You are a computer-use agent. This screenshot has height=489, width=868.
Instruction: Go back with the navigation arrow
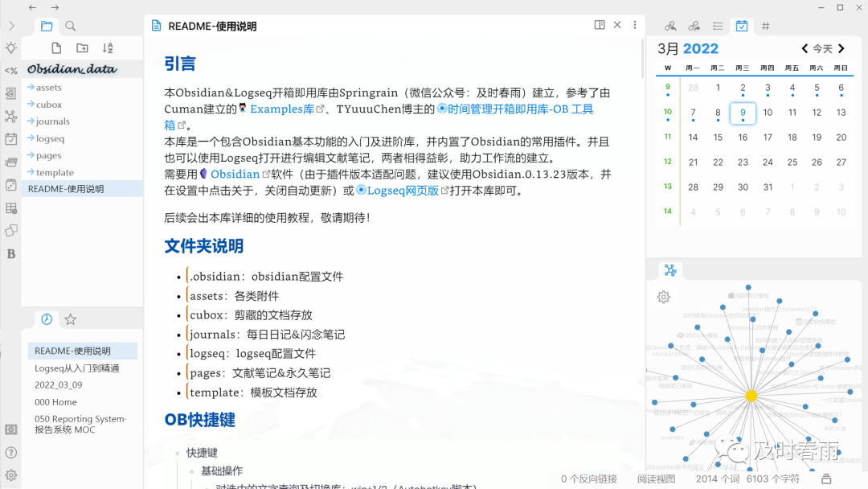pos(33,7)
